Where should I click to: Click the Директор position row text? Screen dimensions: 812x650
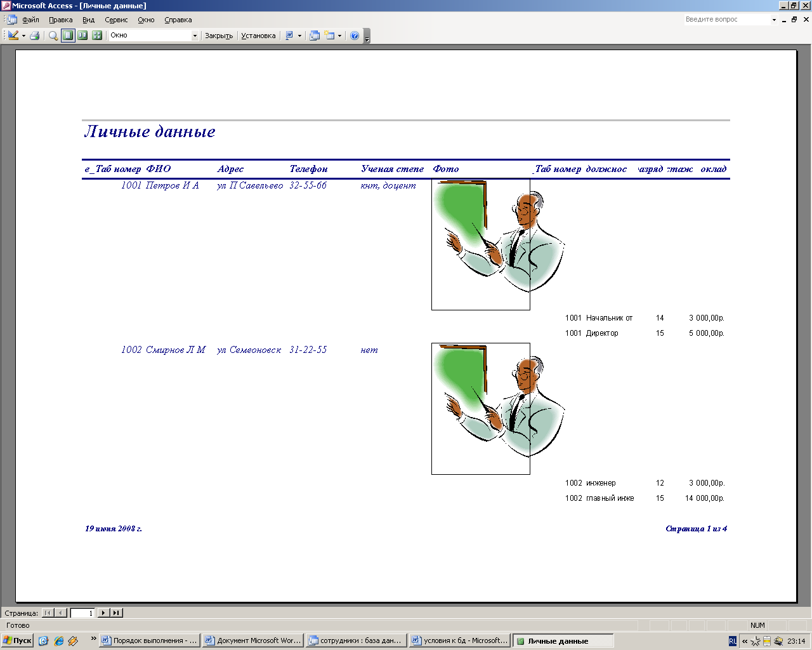pyautogui.click(x=602, y=333)
